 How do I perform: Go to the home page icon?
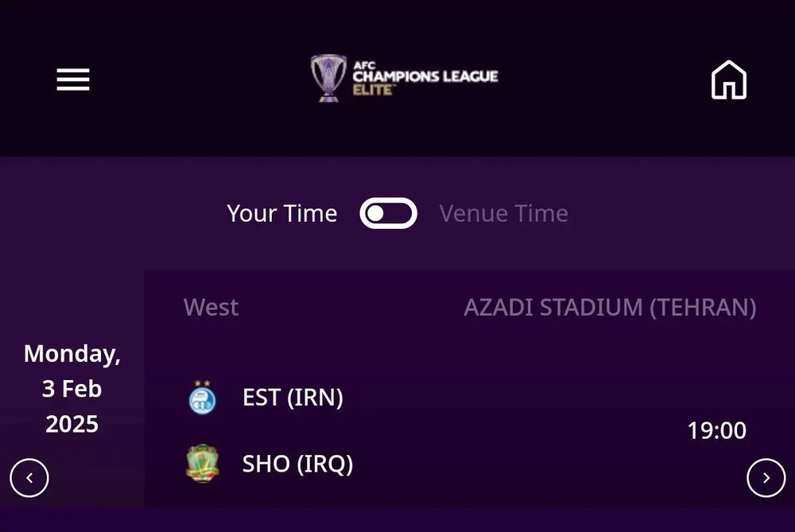(728, 80)
